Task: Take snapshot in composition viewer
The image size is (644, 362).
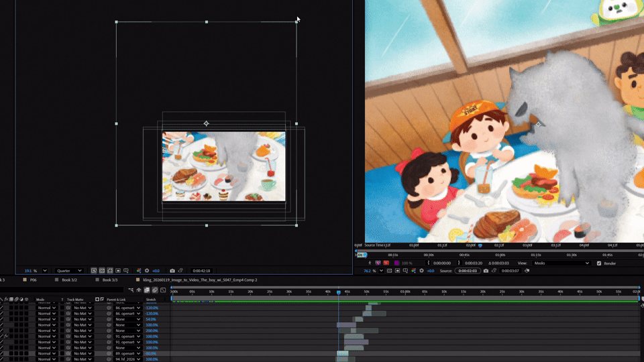Action: (x=172, y=271)
